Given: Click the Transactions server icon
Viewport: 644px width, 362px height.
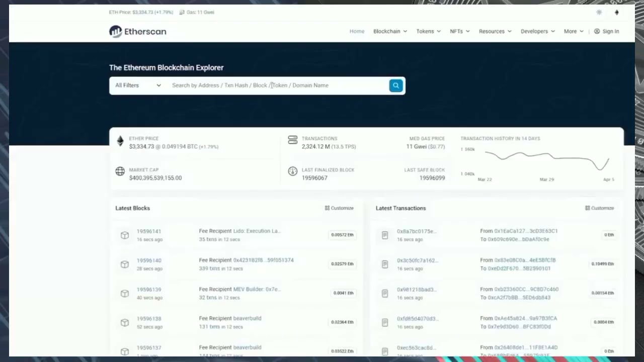Looking at the screenshot, I should tap(292, 140).
